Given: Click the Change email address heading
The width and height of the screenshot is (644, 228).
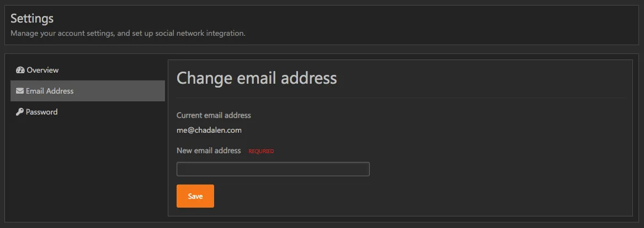Looking at the screenshot, I should click(257, 78).
